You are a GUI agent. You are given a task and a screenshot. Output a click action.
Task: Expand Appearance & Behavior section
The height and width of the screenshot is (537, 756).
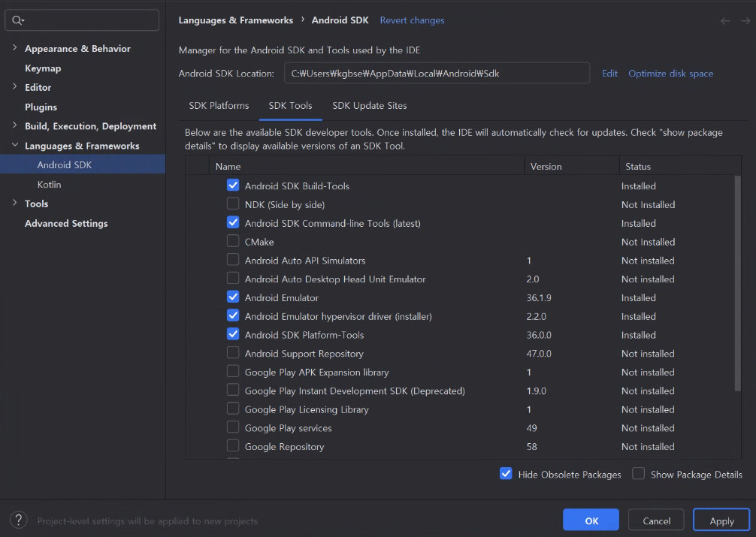(14, 48)
